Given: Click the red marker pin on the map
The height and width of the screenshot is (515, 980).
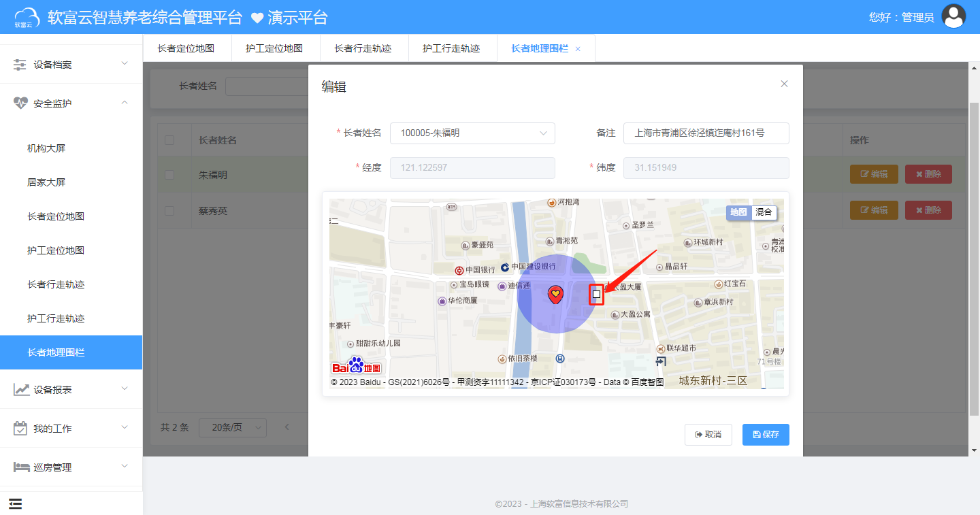Looking at the screenshot, I should 556,293.
